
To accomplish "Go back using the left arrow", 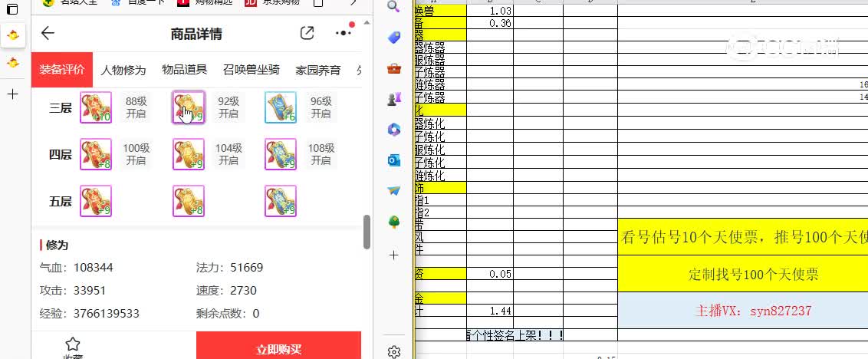I will [x=48, y=33].
